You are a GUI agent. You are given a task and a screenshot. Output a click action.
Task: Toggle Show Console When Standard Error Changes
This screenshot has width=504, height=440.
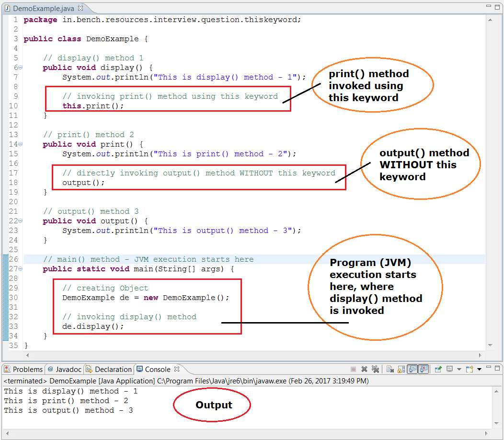(424, 369)
